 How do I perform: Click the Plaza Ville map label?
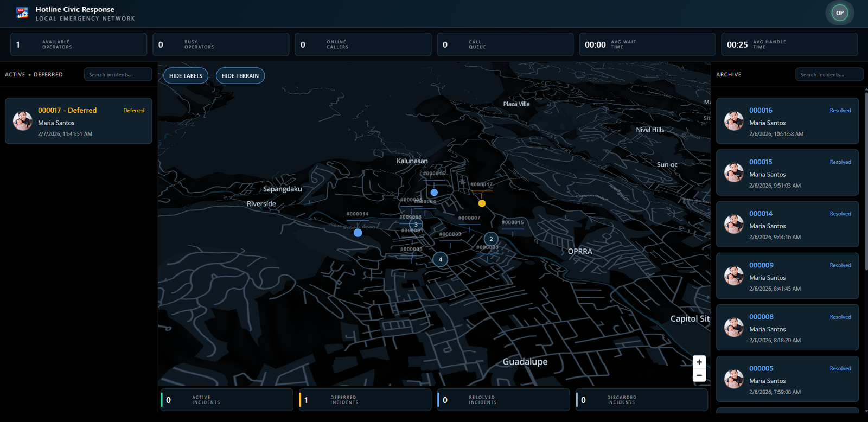point(516,104)
